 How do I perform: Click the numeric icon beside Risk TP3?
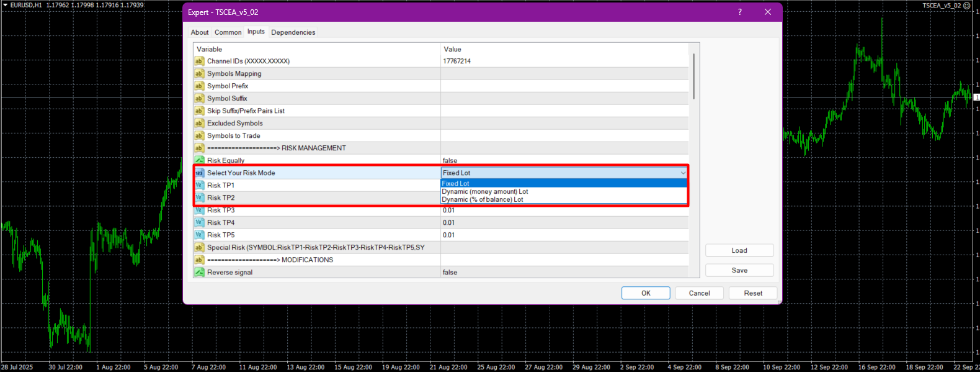tap(199, 210)
